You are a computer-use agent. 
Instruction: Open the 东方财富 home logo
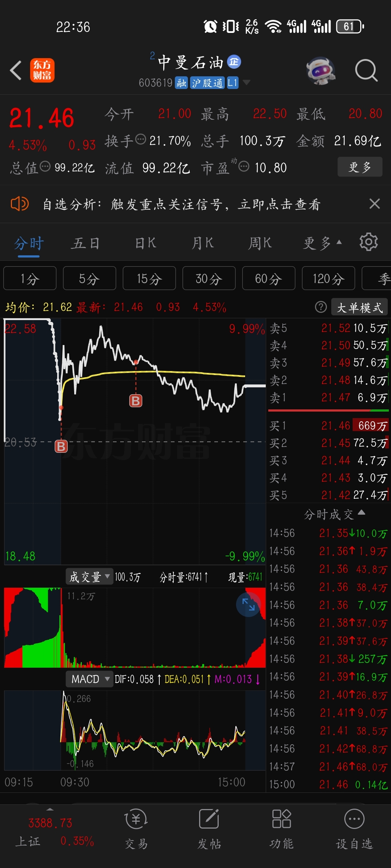coord(42,70)
